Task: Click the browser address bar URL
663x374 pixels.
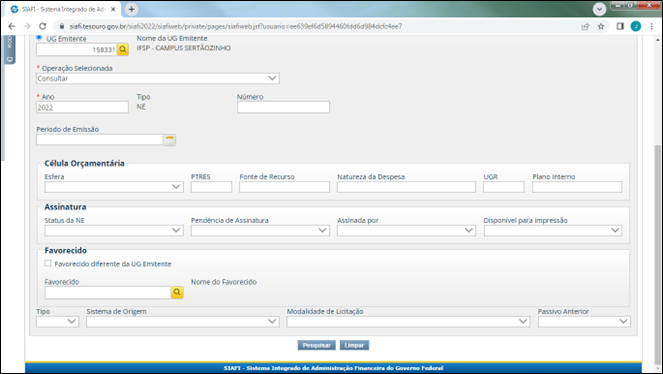Action: pyautogui.click(x=236, y=26)
